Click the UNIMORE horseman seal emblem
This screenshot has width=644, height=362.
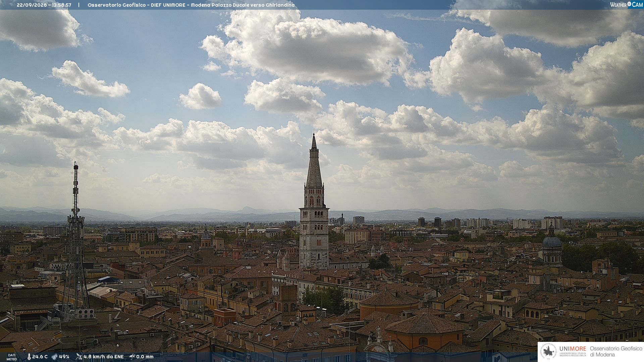click(548, 352)
